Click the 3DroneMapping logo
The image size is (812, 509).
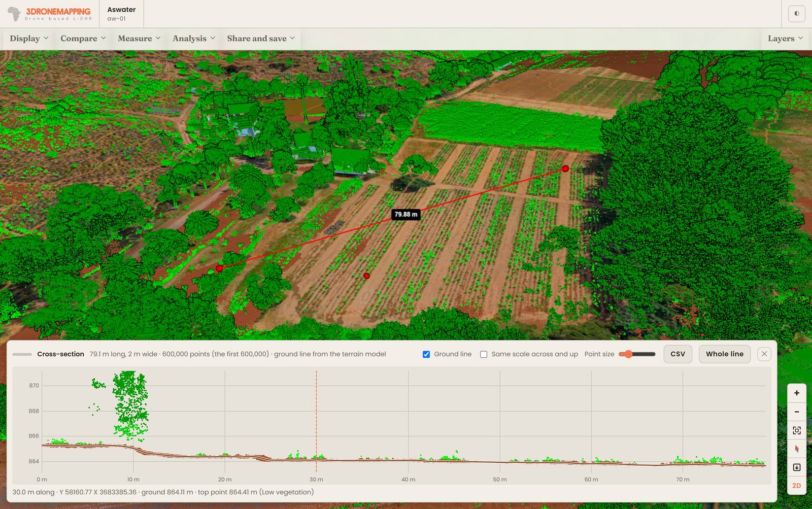pos(50,14)
